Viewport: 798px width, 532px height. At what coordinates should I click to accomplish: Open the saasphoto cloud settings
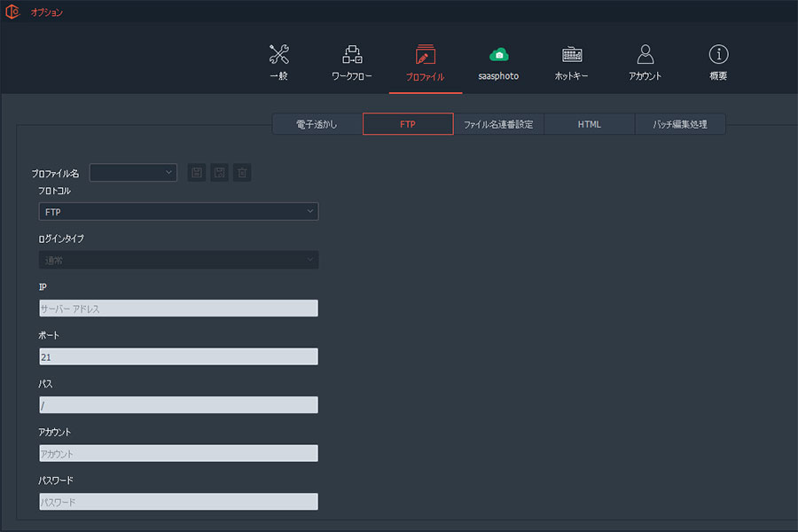[498, 62]
